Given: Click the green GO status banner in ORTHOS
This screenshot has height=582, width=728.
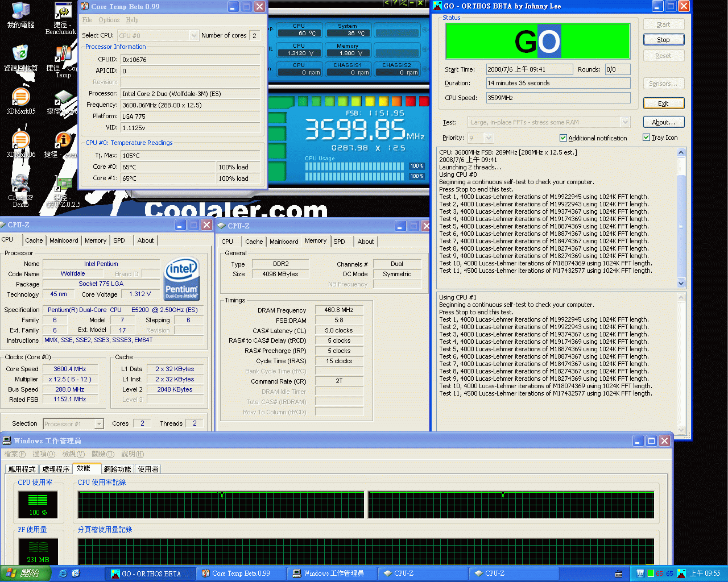Looking at the screenshot, I should click(x=537, y=41).
